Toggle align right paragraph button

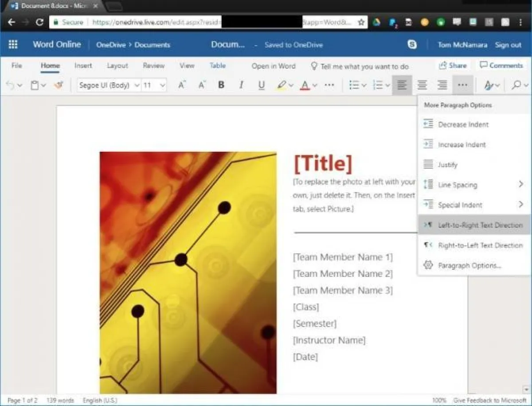click(x=442, y=85)
